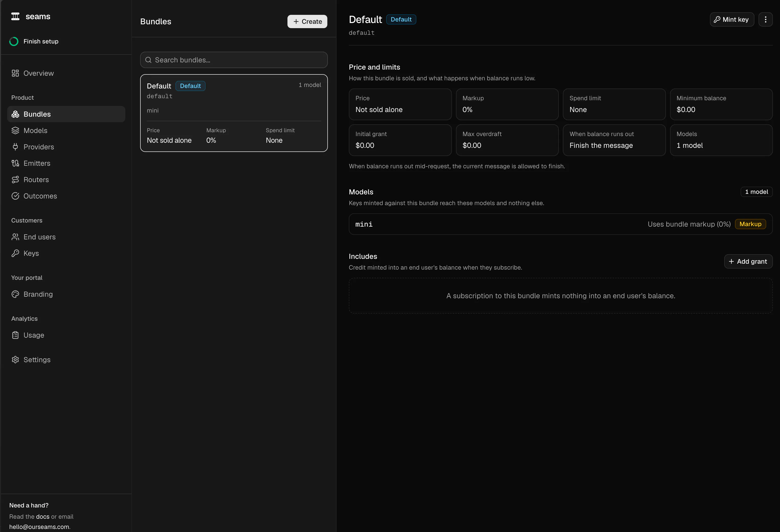This screenshot has width=780, height=532.
Task: Click the Default badge beside the title
Action: click(x=401, y=19)
